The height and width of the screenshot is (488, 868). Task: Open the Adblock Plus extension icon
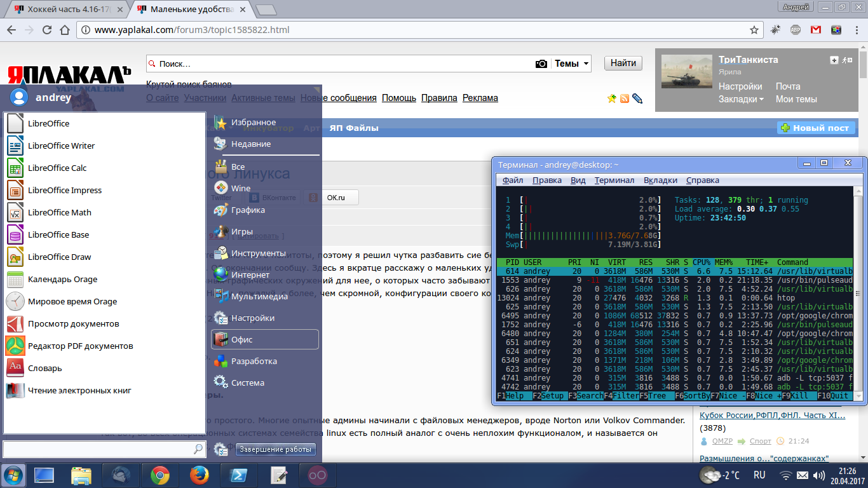click(x=795, y=30)
